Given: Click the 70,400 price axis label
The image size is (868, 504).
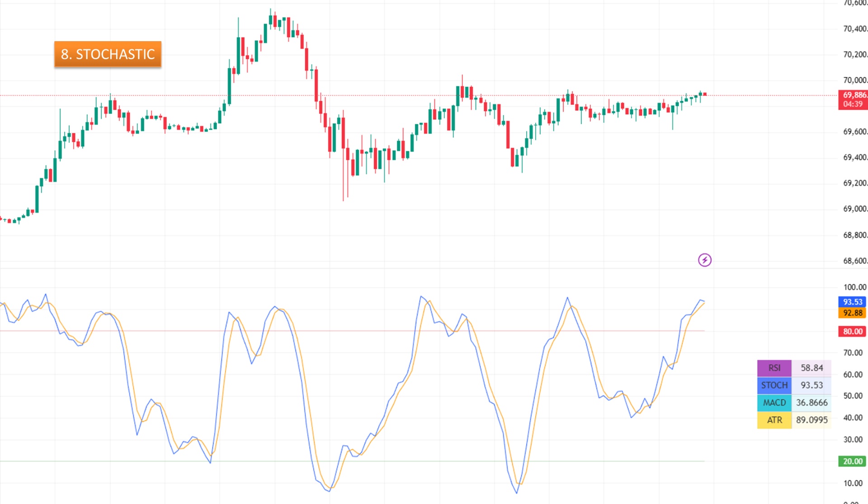Looking at the screenshot, I should point(854,29).
